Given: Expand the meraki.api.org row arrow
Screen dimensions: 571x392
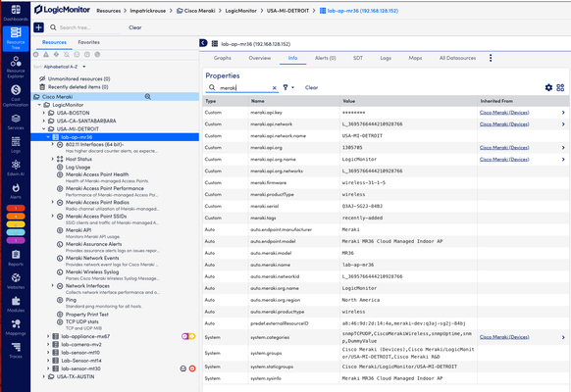Looking at the screenshot, I should point(563,148).
